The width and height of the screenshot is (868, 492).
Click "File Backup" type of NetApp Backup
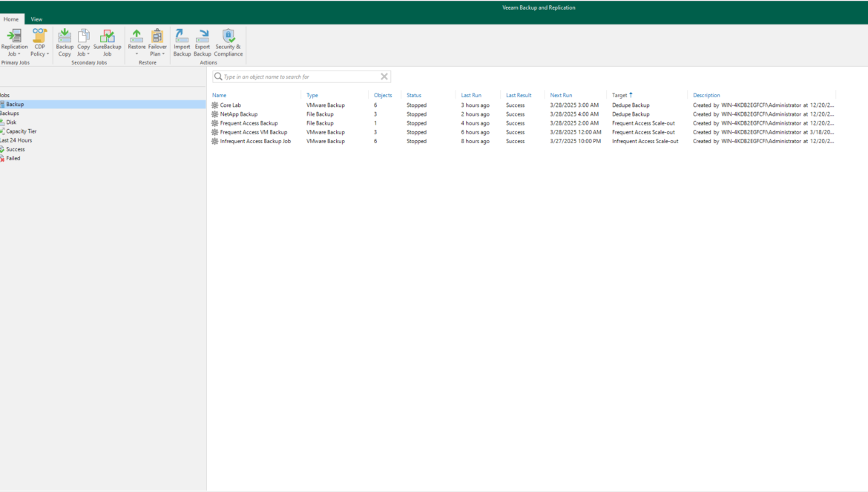[x=320, y=114]
